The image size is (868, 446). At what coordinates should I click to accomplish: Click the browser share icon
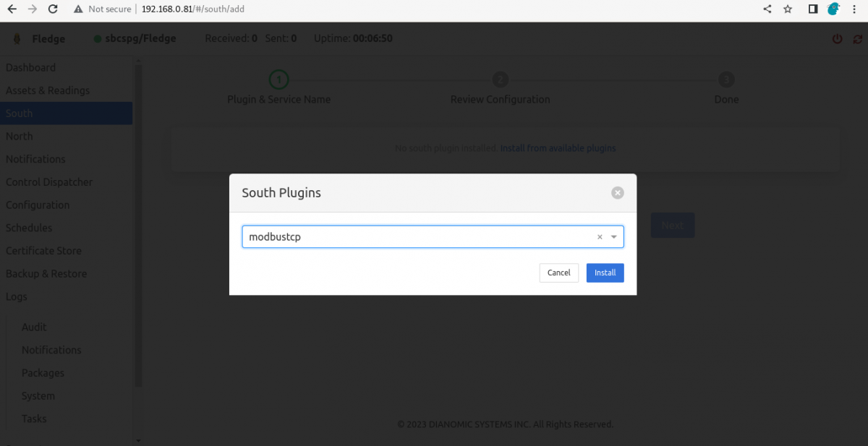click(x=767, y=9)
